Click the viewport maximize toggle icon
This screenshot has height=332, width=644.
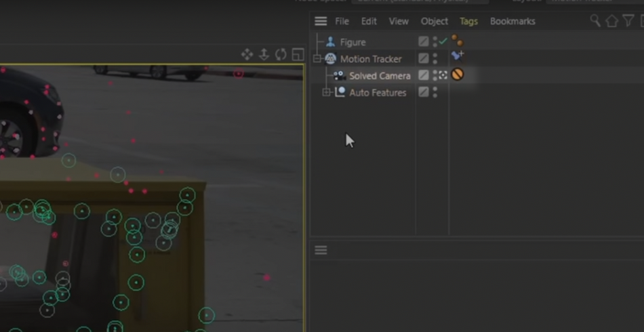point(298,54)
